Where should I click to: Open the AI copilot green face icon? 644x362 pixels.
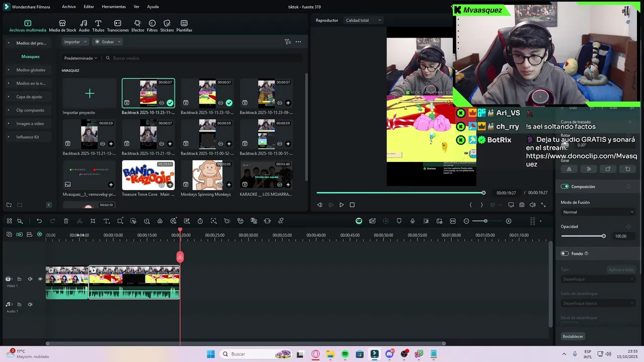(359, 221)
